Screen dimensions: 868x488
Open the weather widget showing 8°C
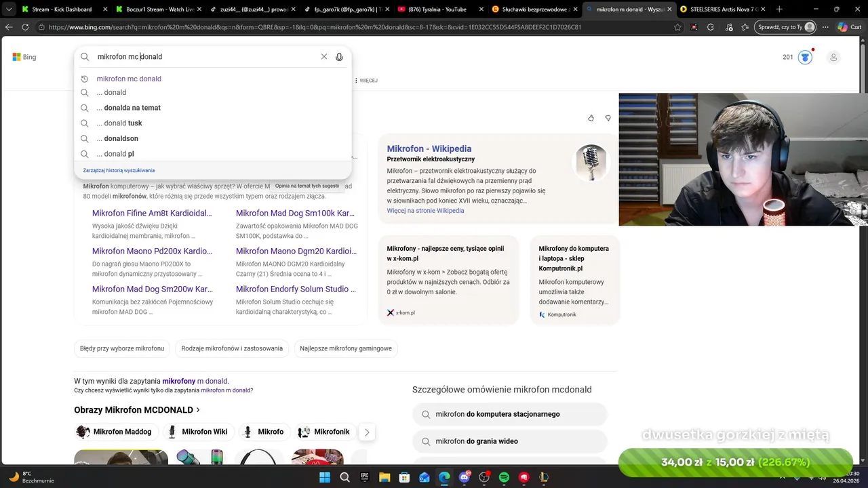point(31,477)
